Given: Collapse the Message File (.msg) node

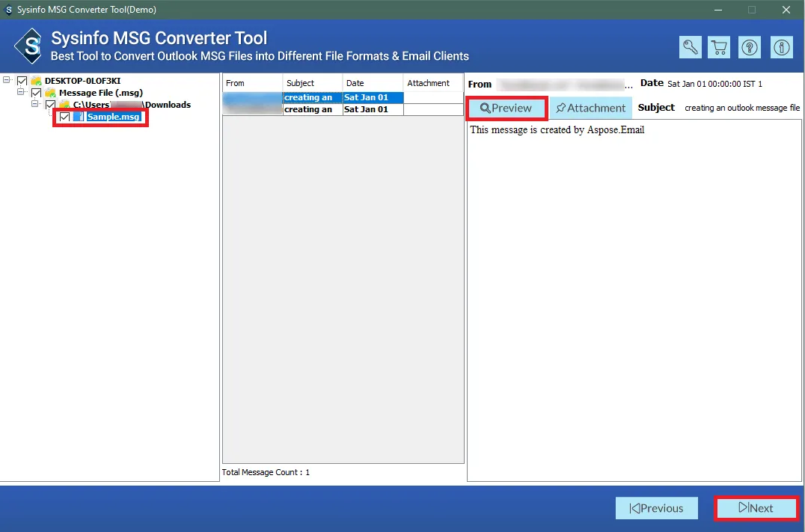Looking at the screenshot, I should click(22, 93).
